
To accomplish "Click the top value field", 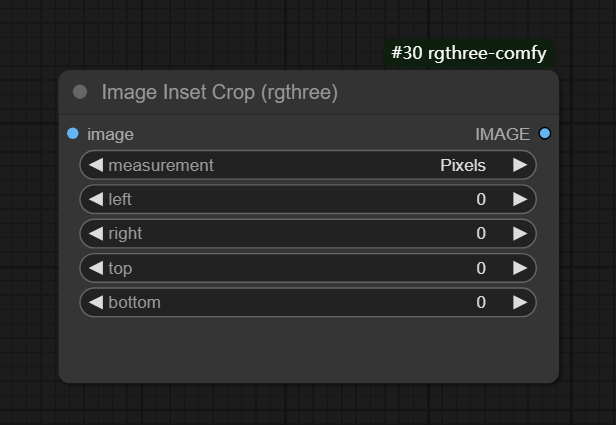I will click(x=308, y=268).
